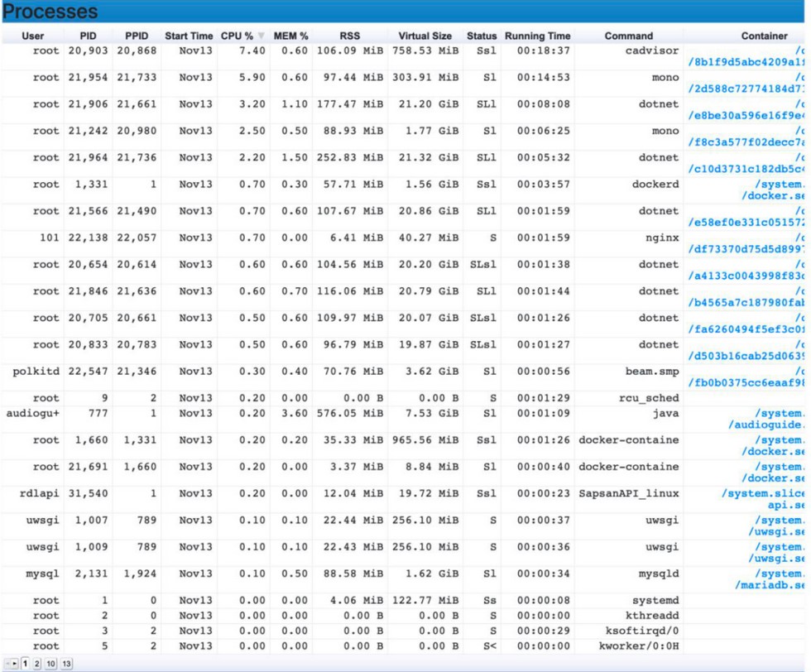Screen dimensions: 811x672
Task: Sort by MEM % column header
Action: (x=290, y=36)
